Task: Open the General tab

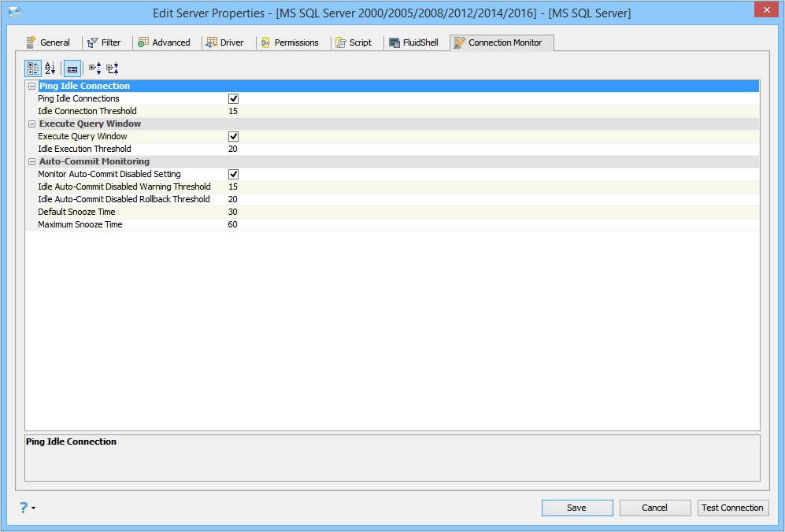Action: (48, 42)
